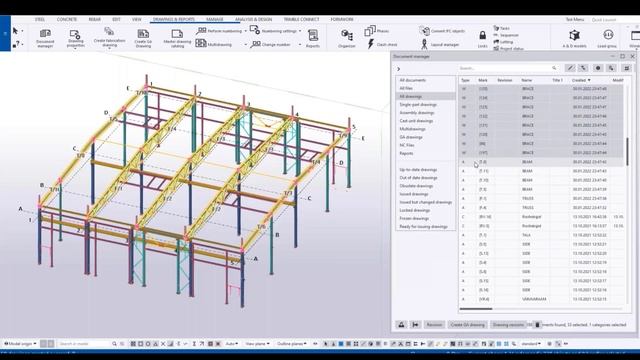Open the Phases manager
Screen dimensions: 640x360
pos(377,31)
